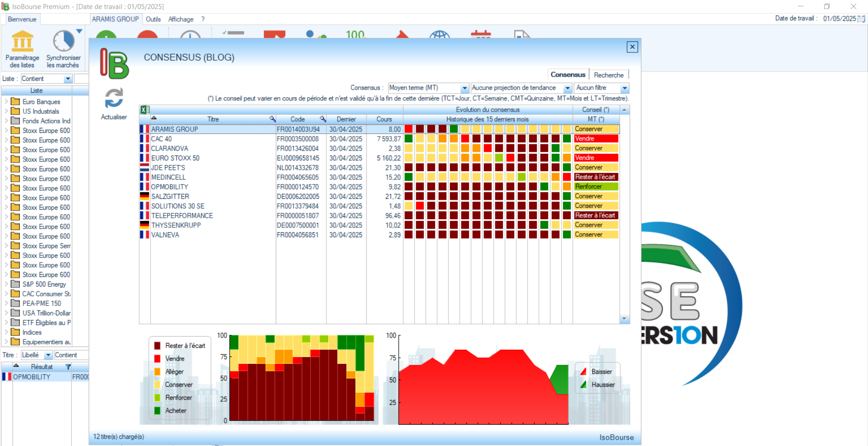Open the Consensus Moyen terme (MT) dropdown
The image size is (868, 446).
coord(464,88)
